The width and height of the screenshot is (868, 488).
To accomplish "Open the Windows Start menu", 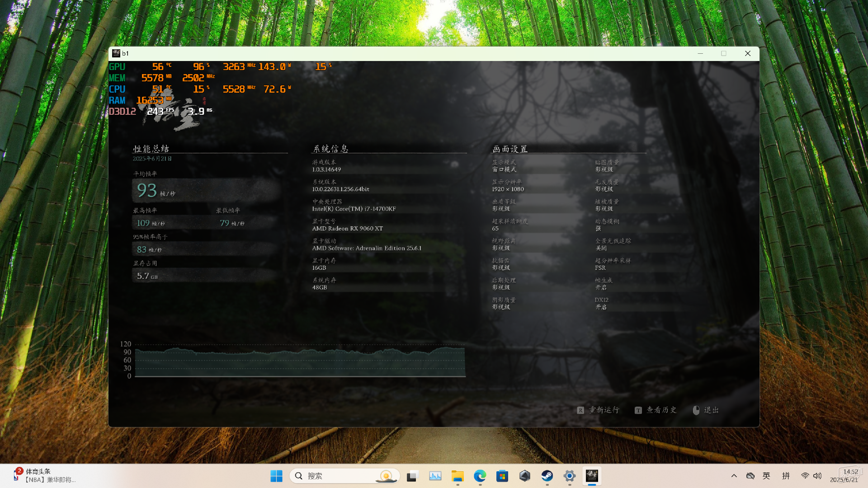I will point(276,476).
